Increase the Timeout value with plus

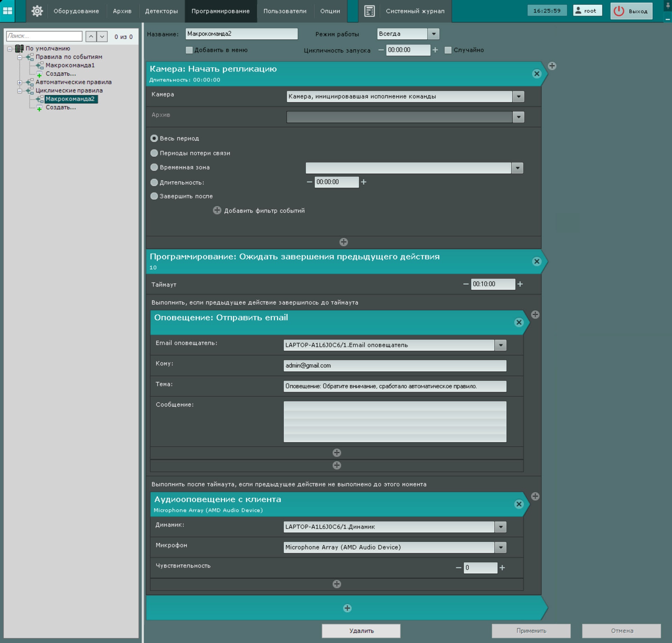point(520,284)
